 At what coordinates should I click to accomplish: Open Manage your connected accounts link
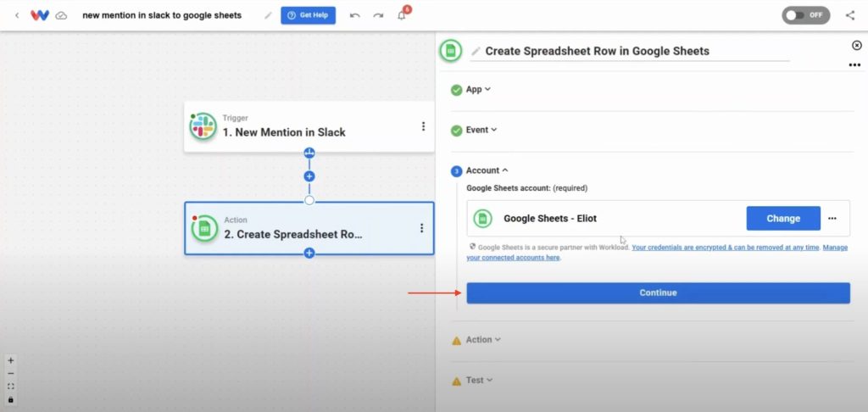point(657,253)
